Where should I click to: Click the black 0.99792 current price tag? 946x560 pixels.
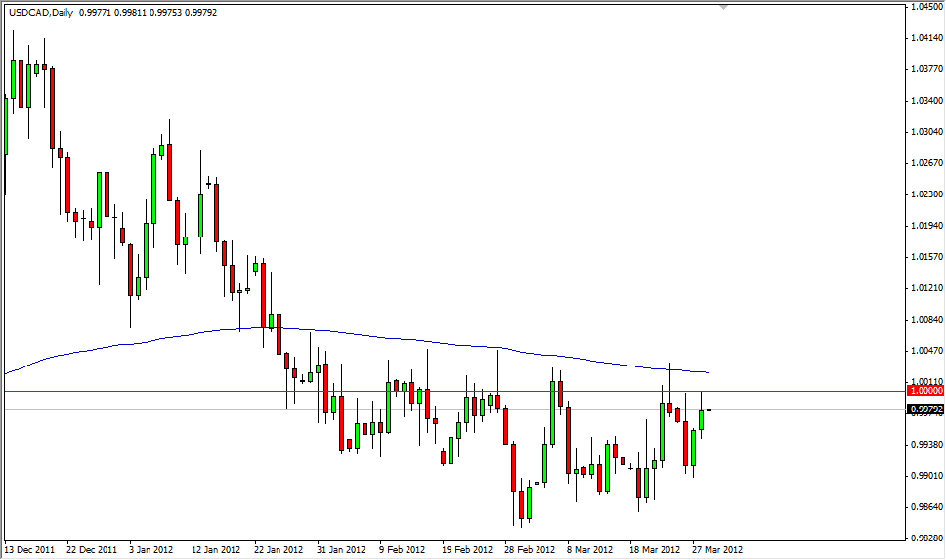coord(924,409)
